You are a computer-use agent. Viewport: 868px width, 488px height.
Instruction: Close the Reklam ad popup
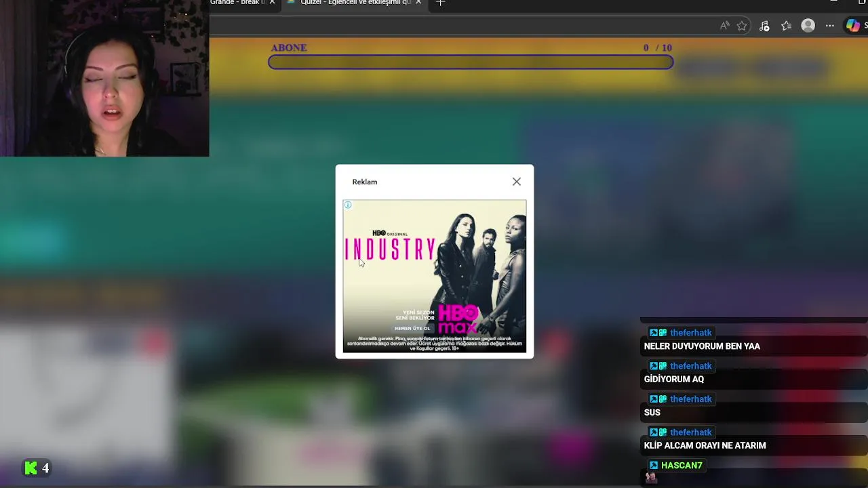click(x=517, y=182)
